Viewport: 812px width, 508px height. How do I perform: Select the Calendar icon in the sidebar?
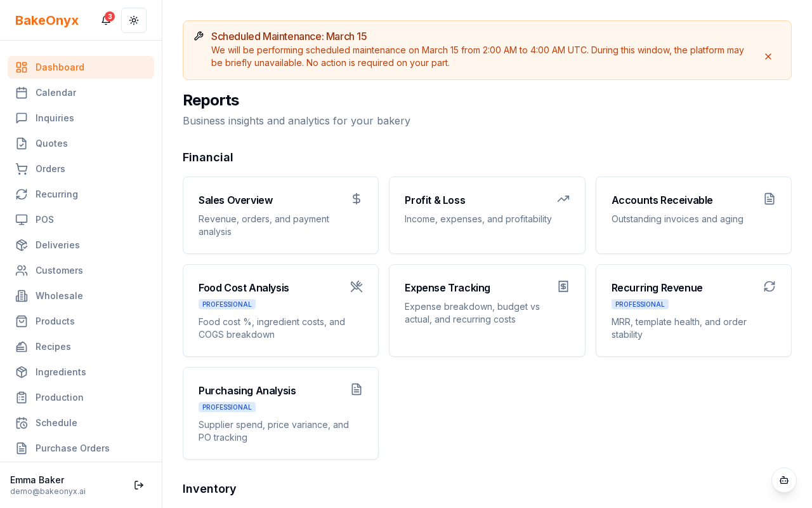coord(22,93)
